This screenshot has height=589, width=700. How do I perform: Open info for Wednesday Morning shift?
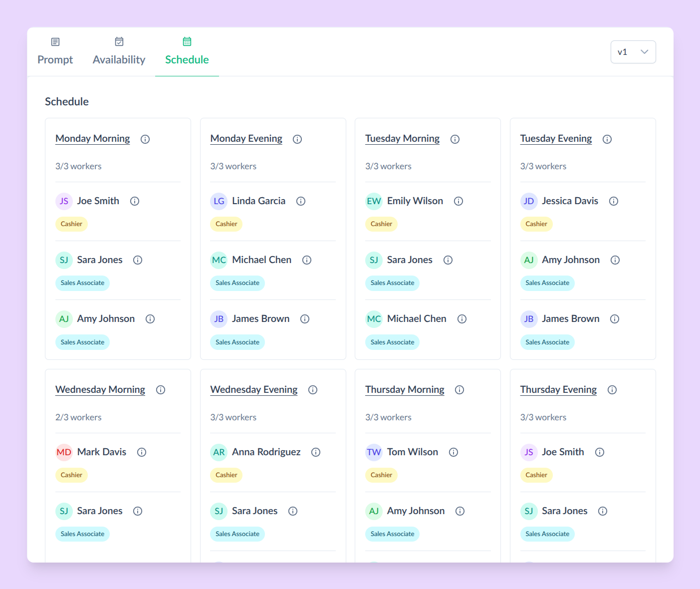(161, 390)
